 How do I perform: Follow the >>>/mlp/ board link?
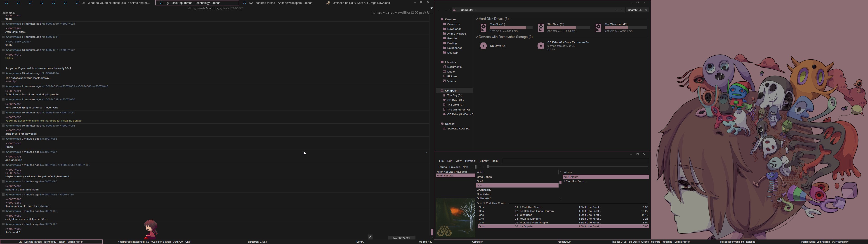(x=11, y=82)
